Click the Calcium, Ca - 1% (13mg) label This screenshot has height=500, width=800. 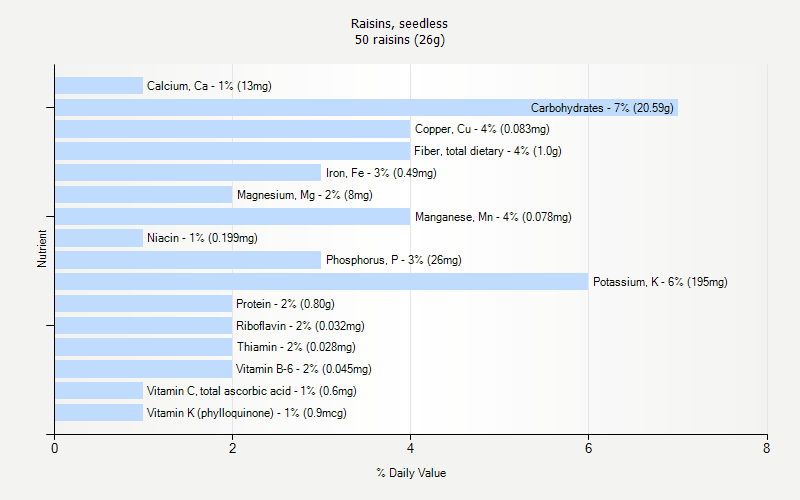tap(209, 86)
